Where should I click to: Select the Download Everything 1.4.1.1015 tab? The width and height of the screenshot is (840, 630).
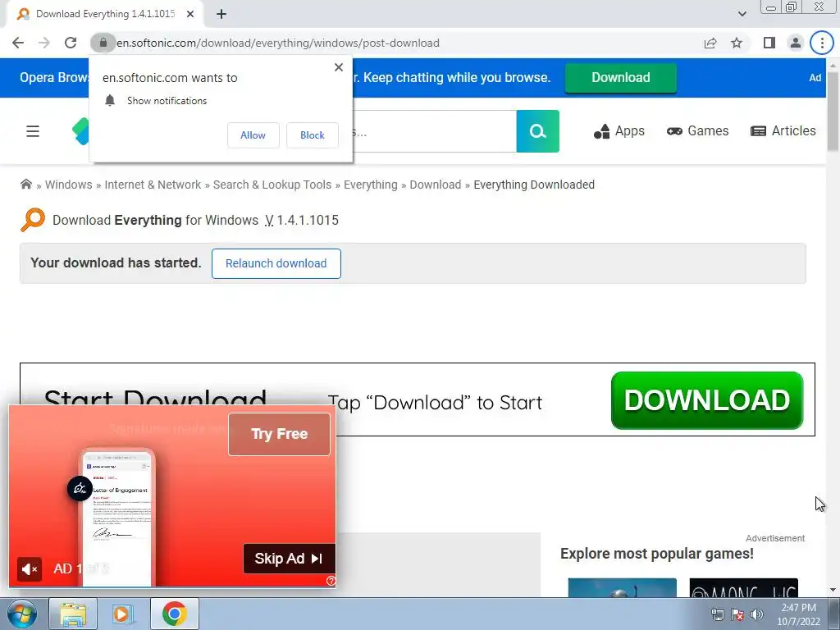coord(105,14)
